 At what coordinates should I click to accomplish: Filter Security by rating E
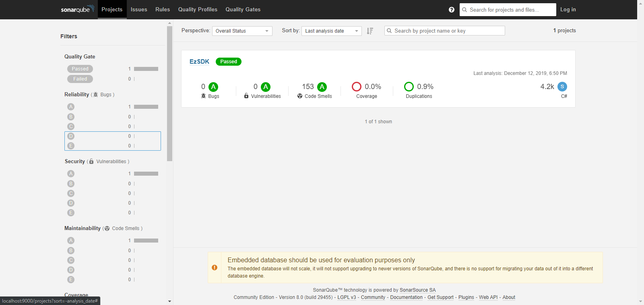coord(113,213)
